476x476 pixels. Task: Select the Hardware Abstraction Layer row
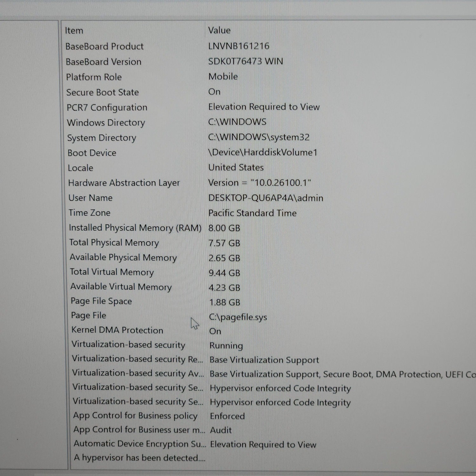click(124, 183)
